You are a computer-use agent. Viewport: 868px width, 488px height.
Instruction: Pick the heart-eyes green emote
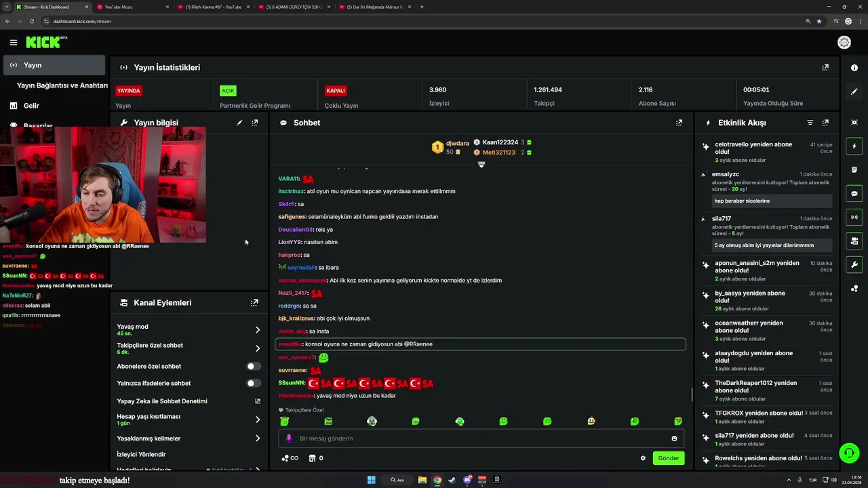pyautogui.click(x=677, y=421)
